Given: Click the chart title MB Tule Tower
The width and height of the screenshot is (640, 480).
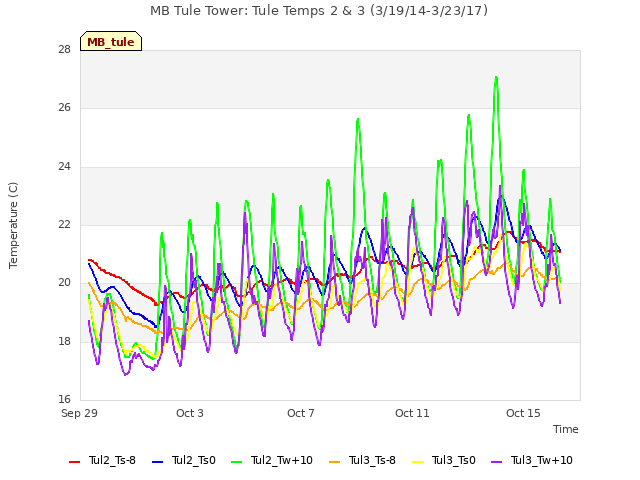Looking at the screenshot, I should (319, 11).
